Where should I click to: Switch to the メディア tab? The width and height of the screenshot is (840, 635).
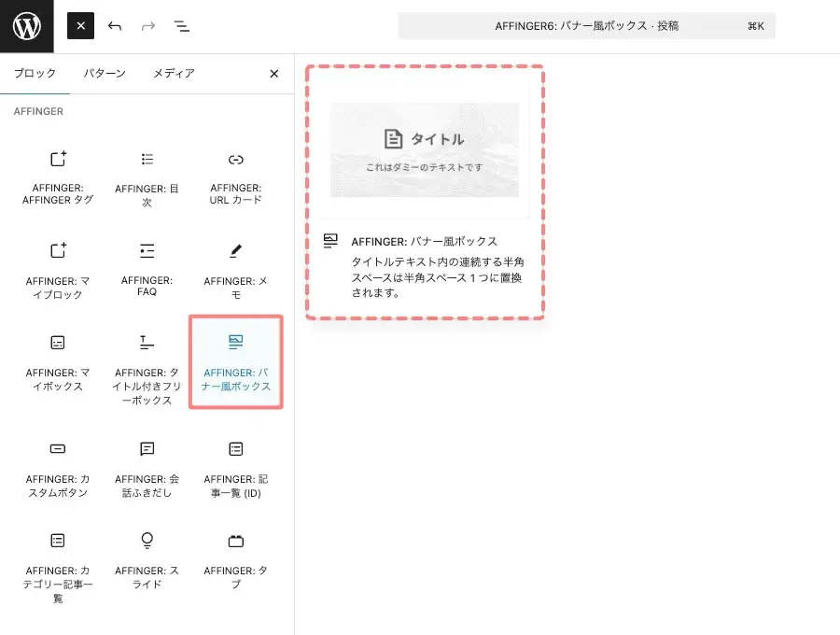pyautogui.click(x=174, y=74)
